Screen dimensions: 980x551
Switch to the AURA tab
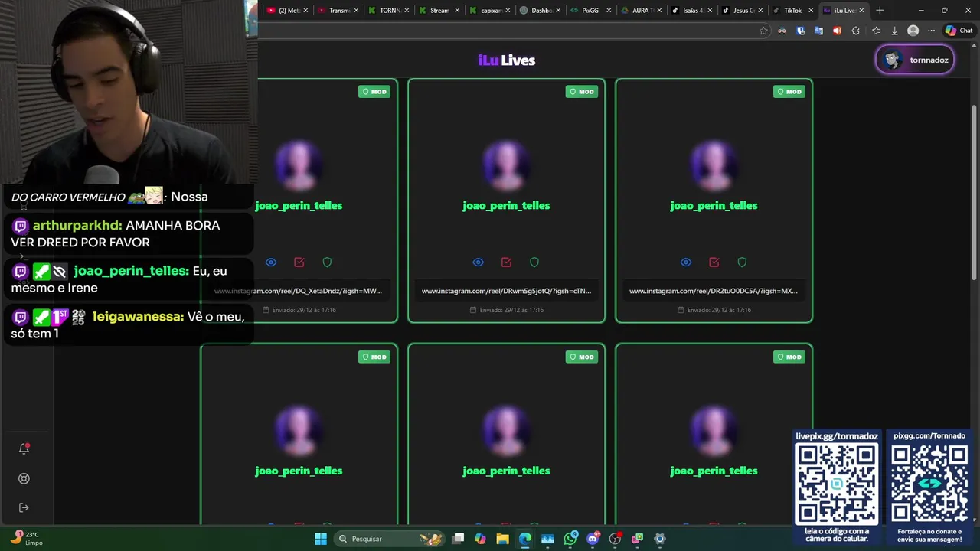[642, 11]
